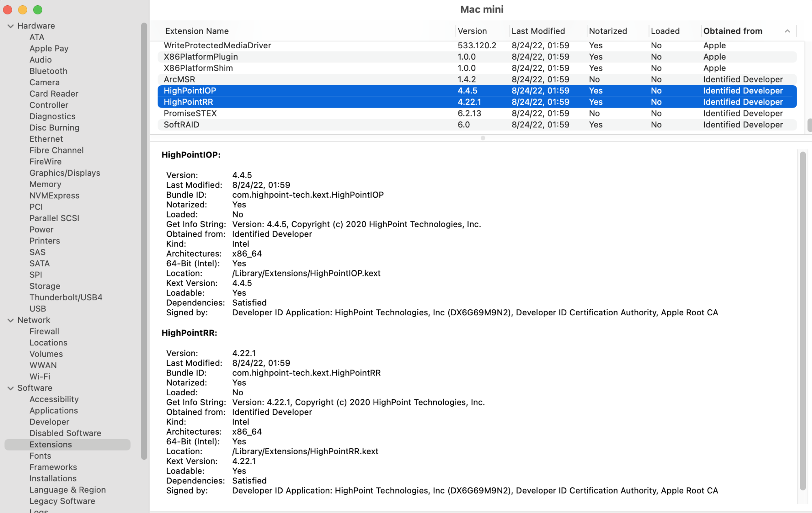Select the X86PlatformPlugin extension row
Screen dimensions: 812x513
click(477, 57)
